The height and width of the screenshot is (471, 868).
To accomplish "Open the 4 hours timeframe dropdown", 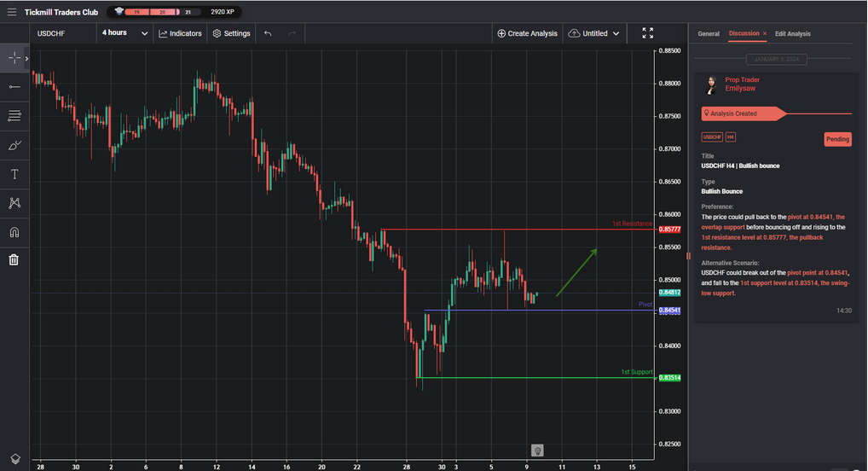I will click(124, 33).
